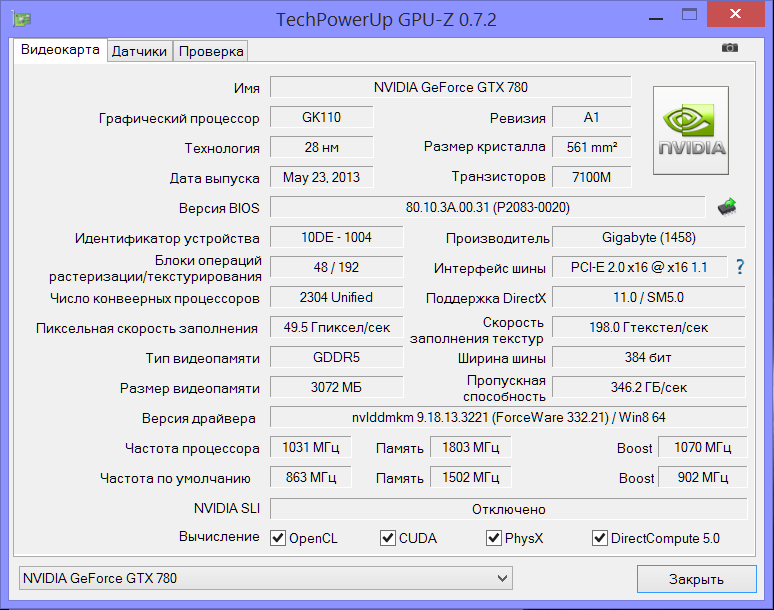
Task: Save BIOS using the chip arrow icon
Action: tap(727, 207)
